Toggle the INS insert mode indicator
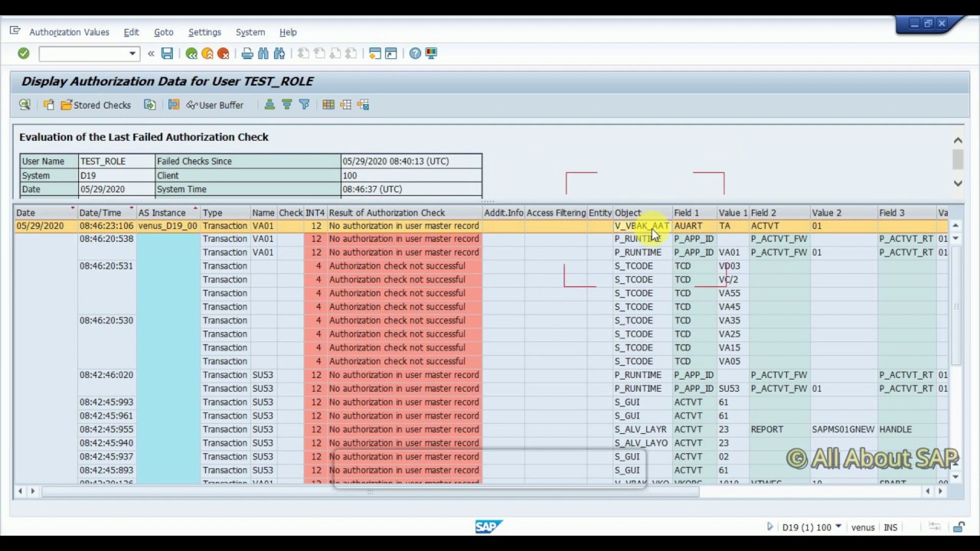Viewport: 980px width, 551px height. click(890, 527)
